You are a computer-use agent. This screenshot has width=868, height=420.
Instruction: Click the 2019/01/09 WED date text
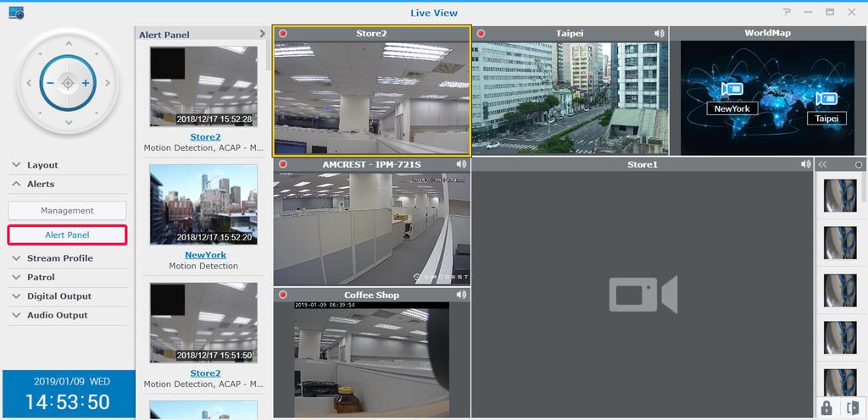tap(72, 381)
